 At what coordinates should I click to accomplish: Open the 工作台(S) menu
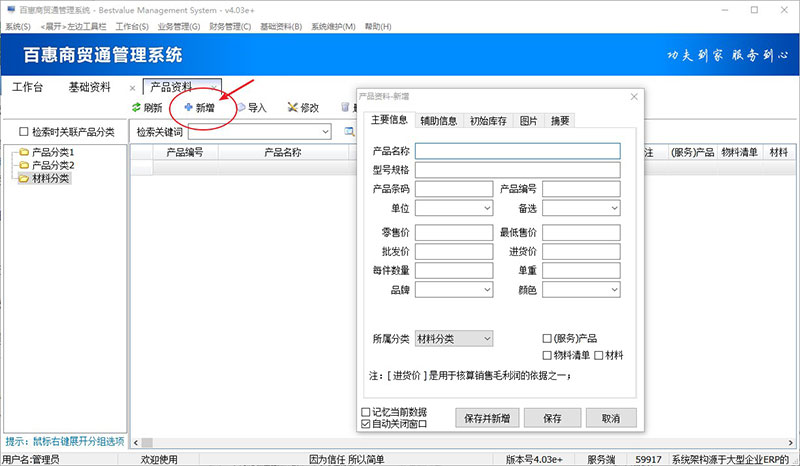point(132,27)
